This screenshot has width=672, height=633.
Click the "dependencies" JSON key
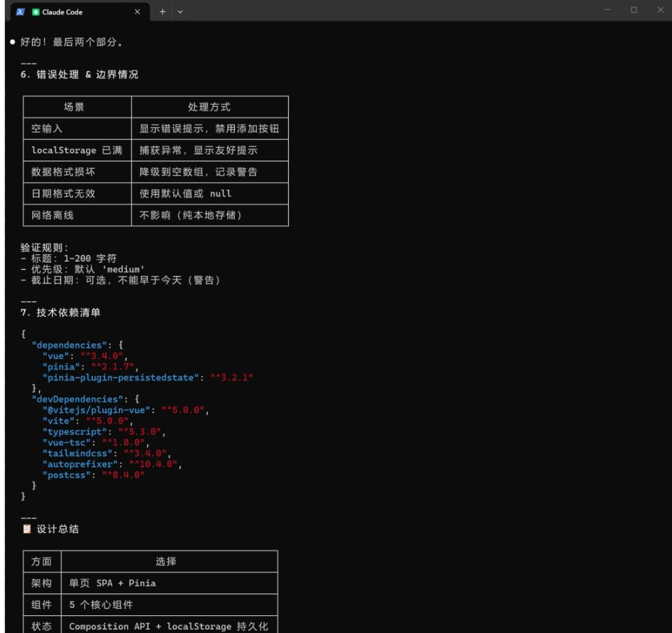[69, 345]
